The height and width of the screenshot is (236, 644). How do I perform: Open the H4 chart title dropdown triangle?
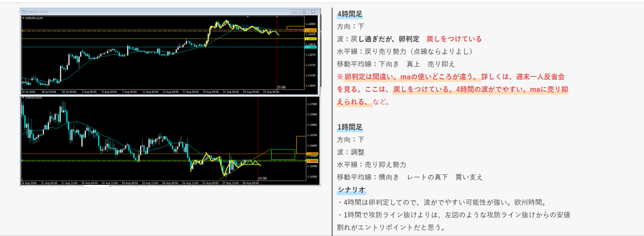pyautogui.click(x=23, y=18)
